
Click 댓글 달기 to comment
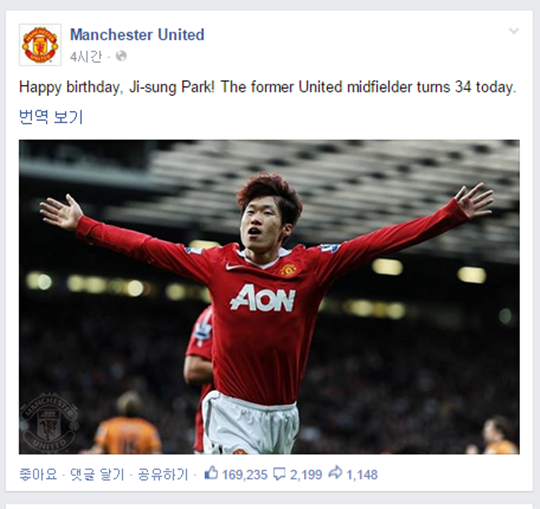point(97,475)
